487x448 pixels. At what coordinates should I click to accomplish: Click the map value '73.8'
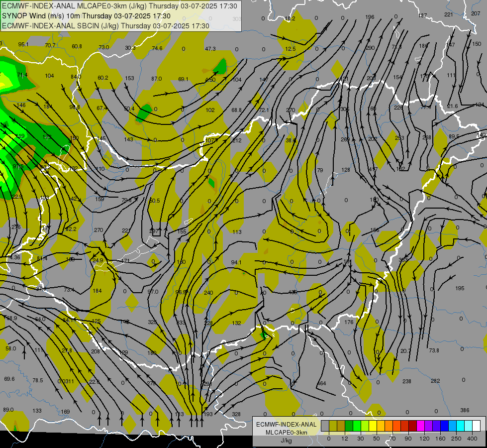434,350
